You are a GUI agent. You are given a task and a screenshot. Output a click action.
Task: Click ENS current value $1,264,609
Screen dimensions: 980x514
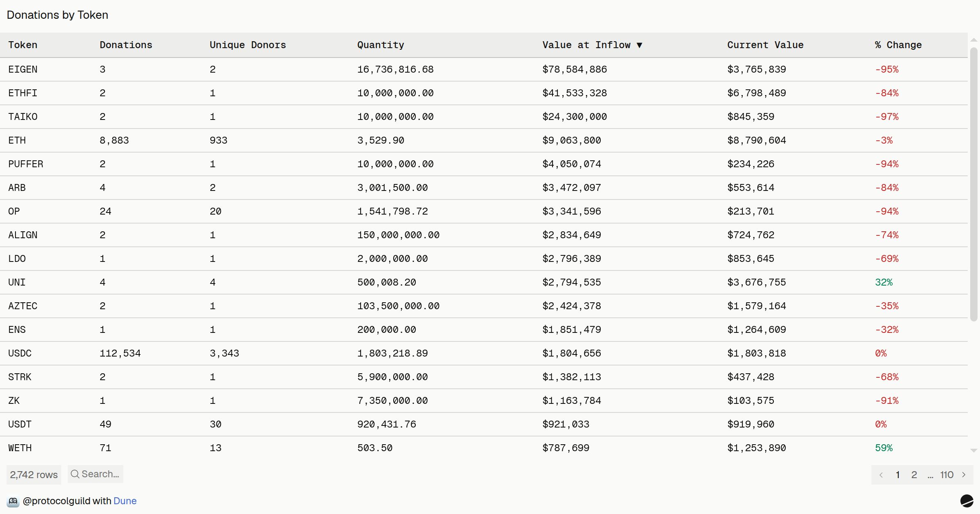coord(757,330)
